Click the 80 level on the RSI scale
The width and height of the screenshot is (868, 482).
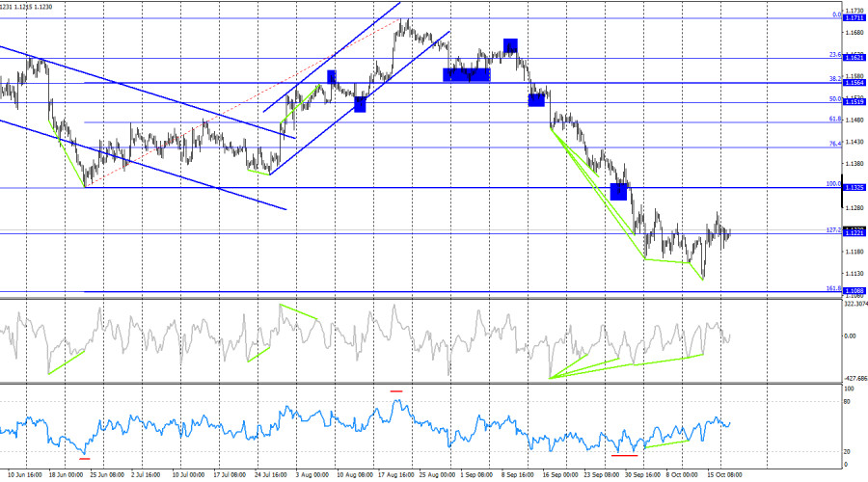point(847,402)
